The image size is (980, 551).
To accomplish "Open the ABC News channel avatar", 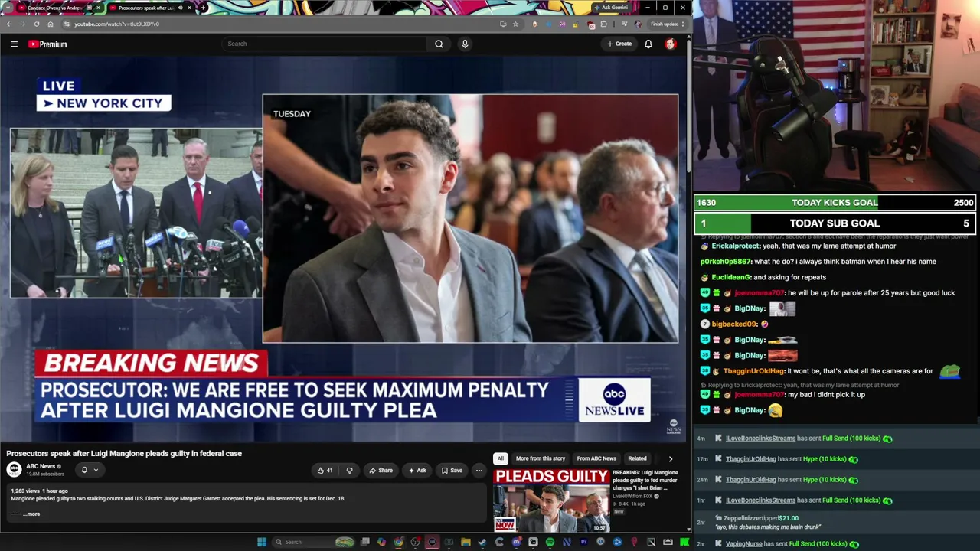I will pyautogui.click(x=15, y=470).
